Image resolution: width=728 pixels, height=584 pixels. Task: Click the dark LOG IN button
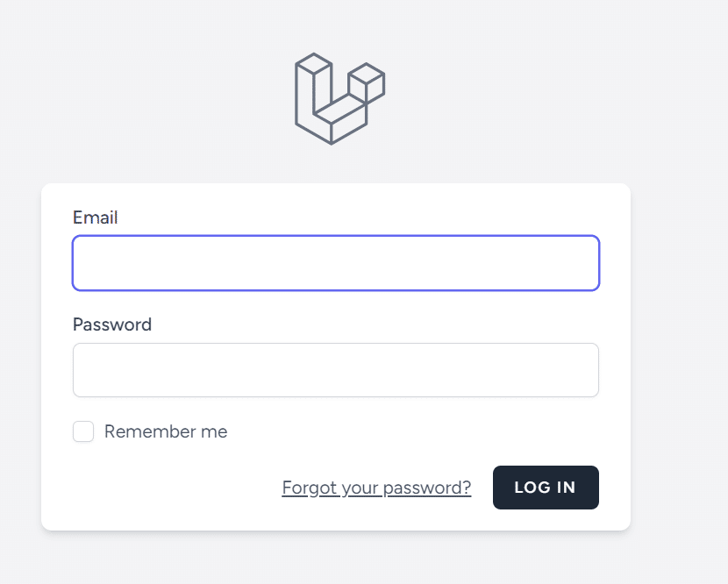[x=546, y=488]
